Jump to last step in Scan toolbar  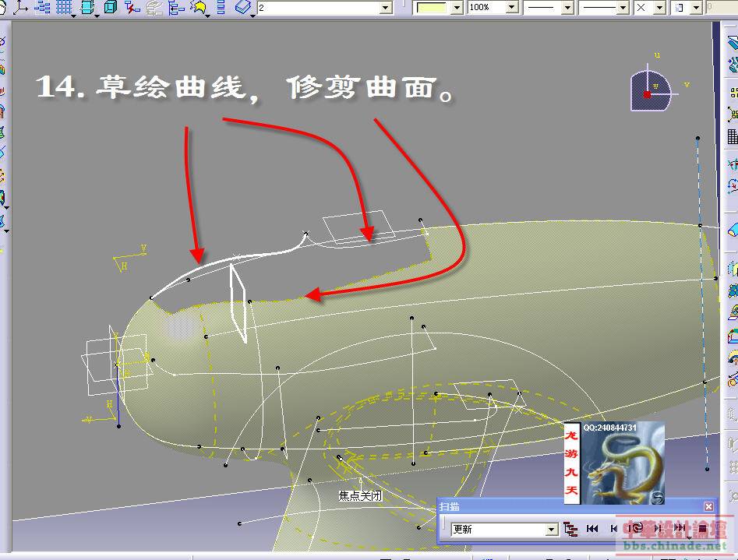[680, 529]
